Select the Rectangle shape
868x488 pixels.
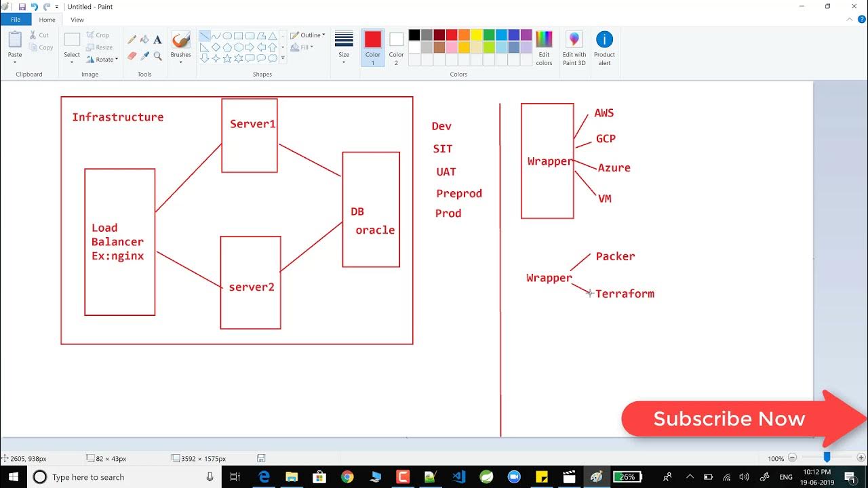pyautogui.click(x=239, y=36)
